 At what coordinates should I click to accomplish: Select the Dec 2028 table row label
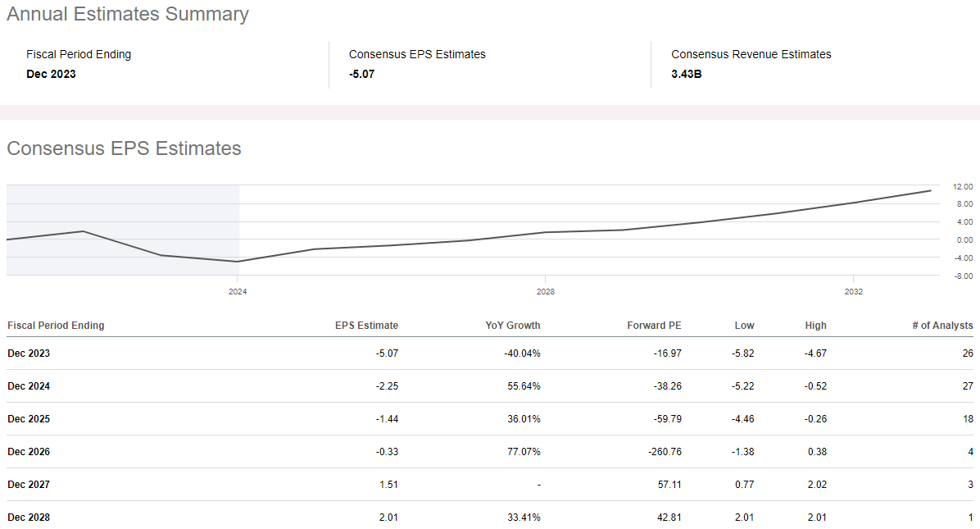tap(29, 518)
